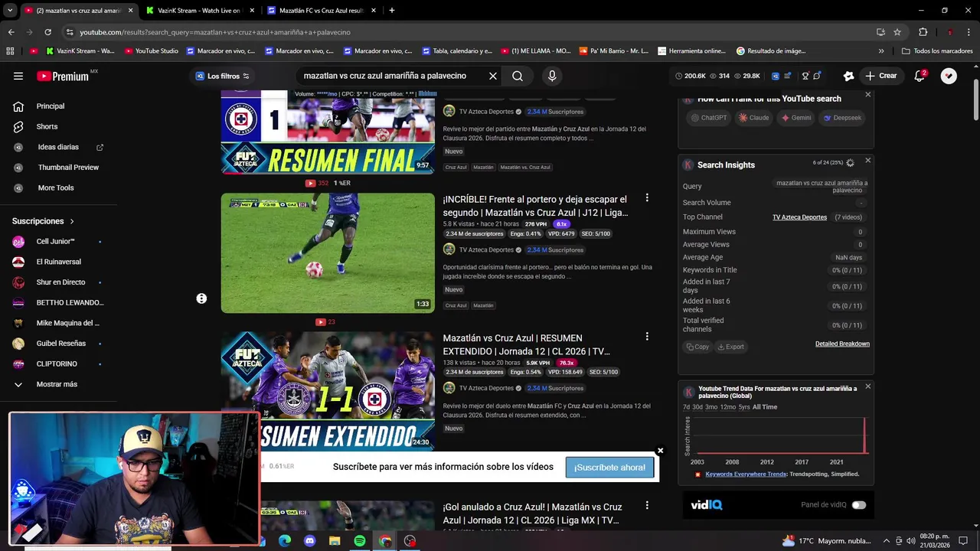
Task: Ask Gemini how to rank
Action: coord(795,118)
